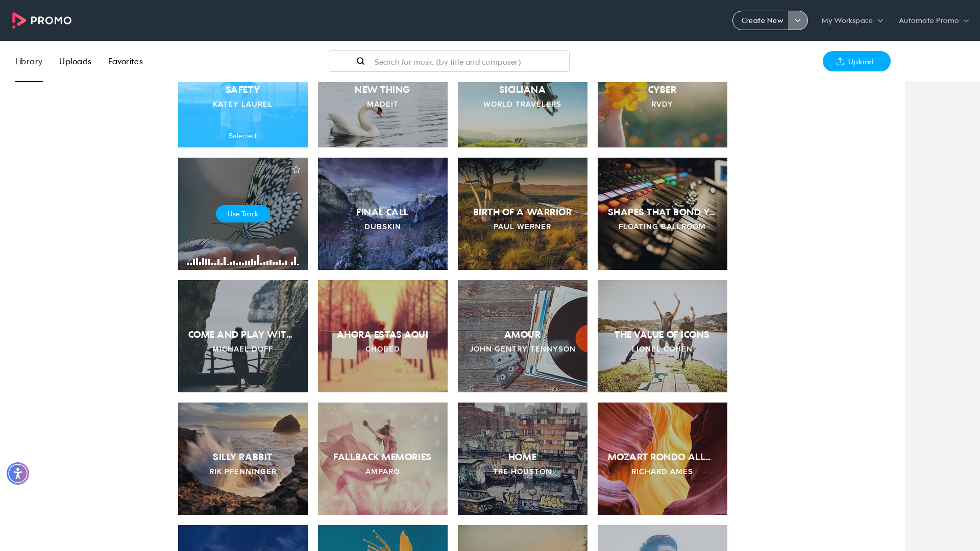Open the accessibility widget icon
Viewport: 980px width, 551px height.
tap(18, 473)
